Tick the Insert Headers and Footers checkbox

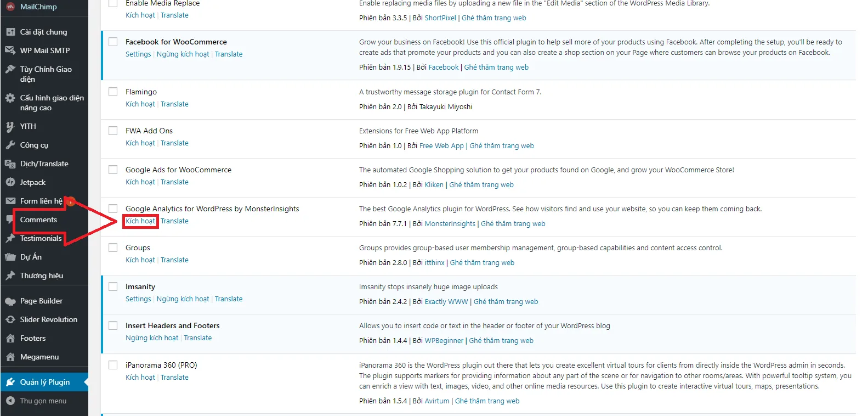pos(113,325)
